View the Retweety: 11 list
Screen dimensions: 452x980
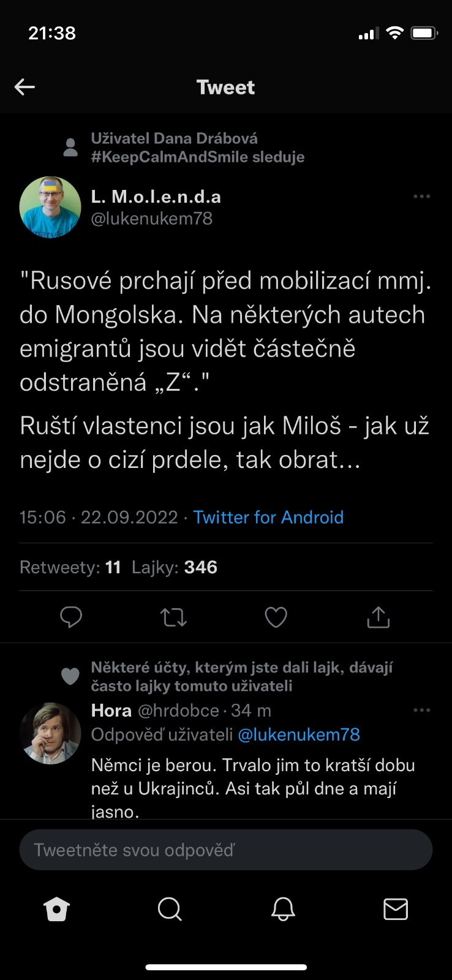point(70,567)
